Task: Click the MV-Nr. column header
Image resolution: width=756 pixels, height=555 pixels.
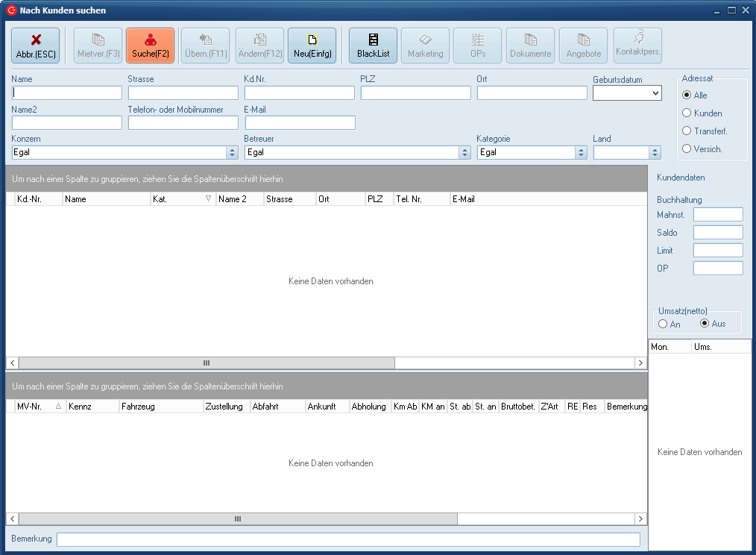Action: point(39,407)
